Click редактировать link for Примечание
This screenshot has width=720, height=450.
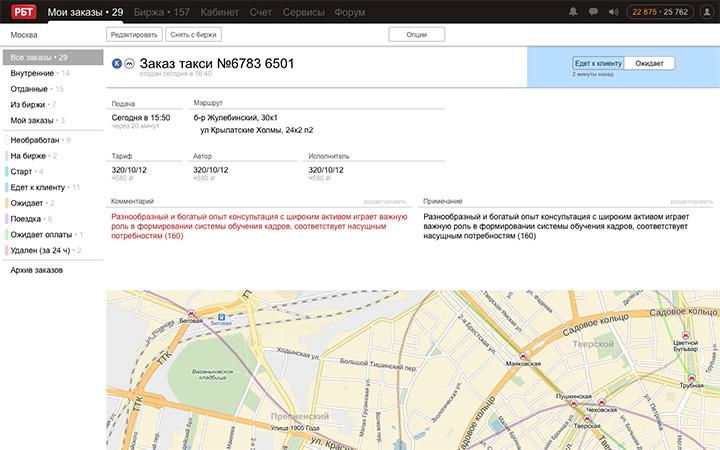[692, 202]
